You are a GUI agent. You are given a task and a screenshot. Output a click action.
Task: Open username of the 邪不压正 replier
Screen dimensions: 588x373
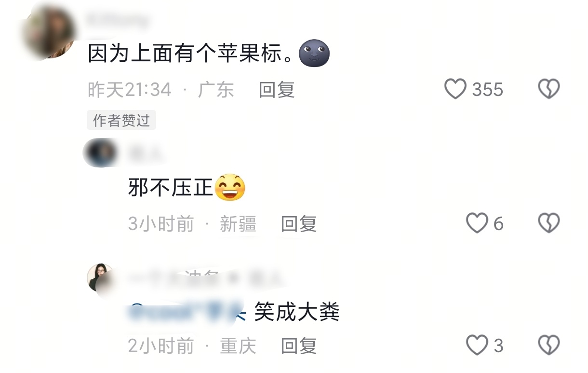(x=146, y=154)
